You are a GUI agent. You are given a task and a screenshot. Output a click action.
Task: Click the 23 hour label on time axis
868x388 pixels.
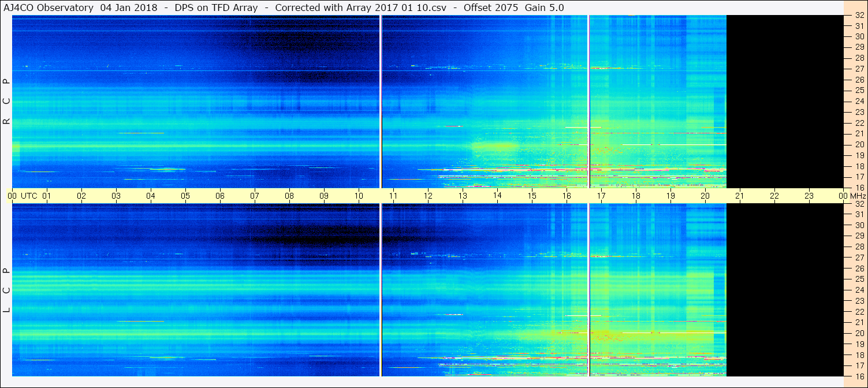pos(809,196)
